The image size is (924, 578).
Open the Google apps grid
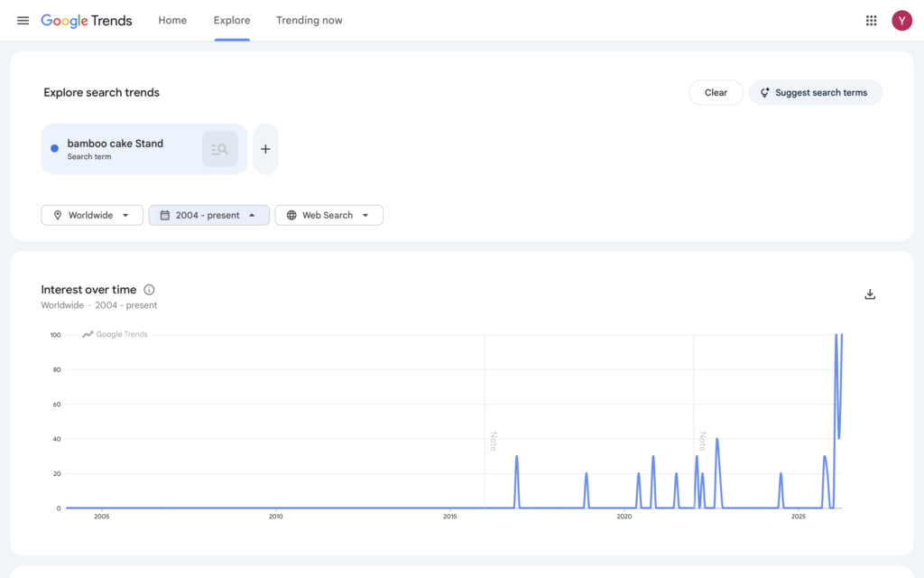(871, 21)
